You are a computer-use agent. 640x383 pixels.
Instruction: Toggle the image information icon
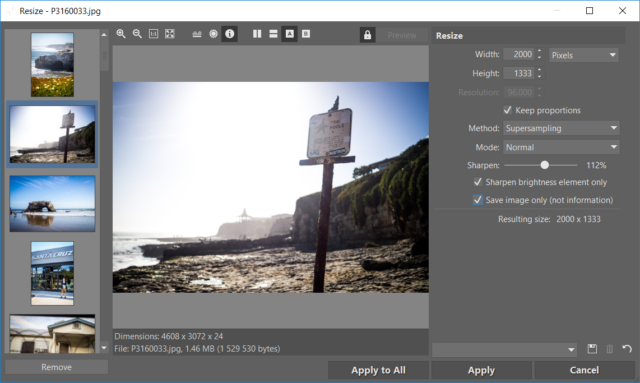coord(230,34)
